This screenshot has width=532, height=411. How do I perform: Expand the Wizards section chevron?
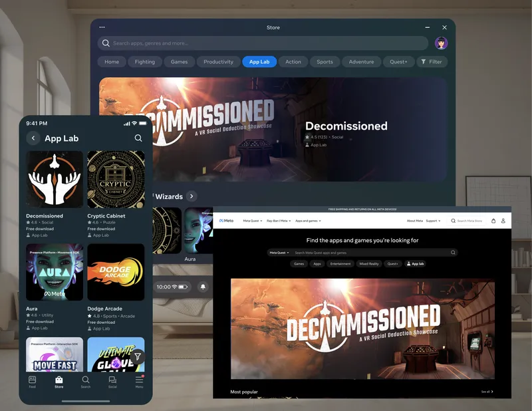coord(193,197)
